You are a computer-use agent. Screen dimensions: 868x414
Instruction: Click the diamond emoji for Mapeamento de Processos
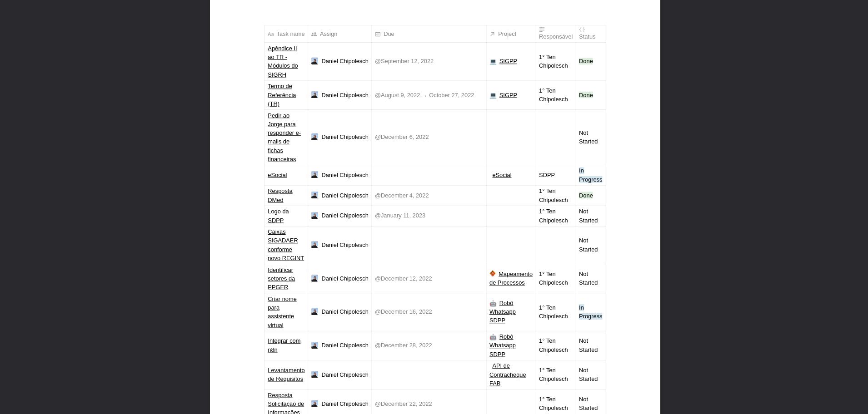point(492,273)
